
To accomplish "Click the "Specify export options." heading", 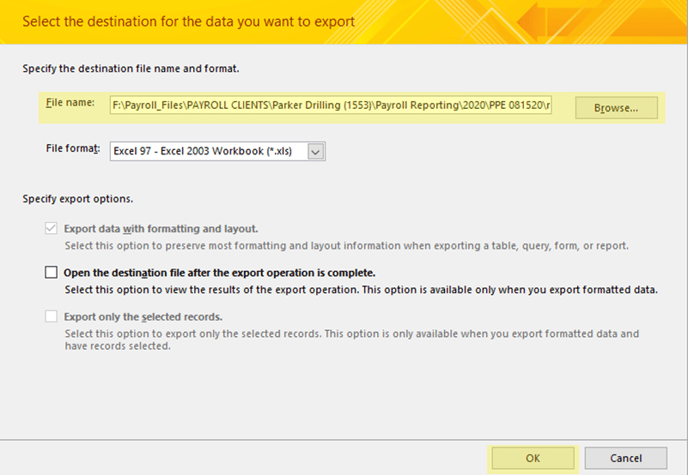I will pyautogui.click(x=78, y=198).
